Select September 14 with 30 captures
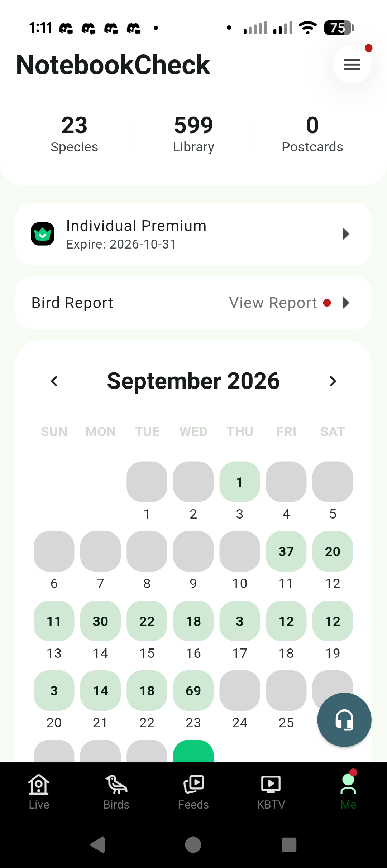This screenshot has width=387, height=868. click(100, 621)
